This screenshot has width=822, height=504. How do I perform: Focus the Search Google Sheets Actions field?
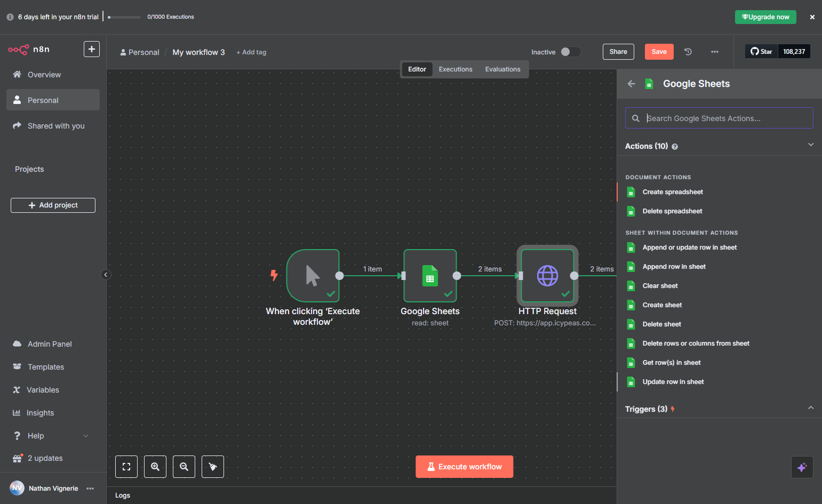[719, 118]
